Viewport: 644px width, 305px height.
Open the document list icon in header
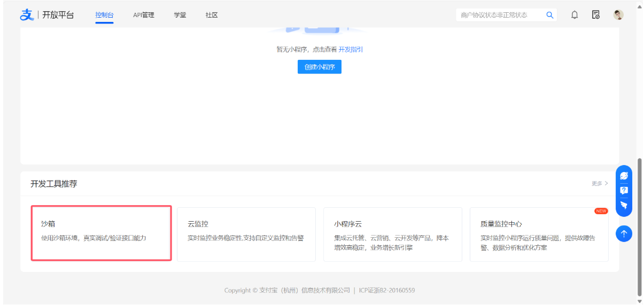pyautogui.click(x=596, y=15)
